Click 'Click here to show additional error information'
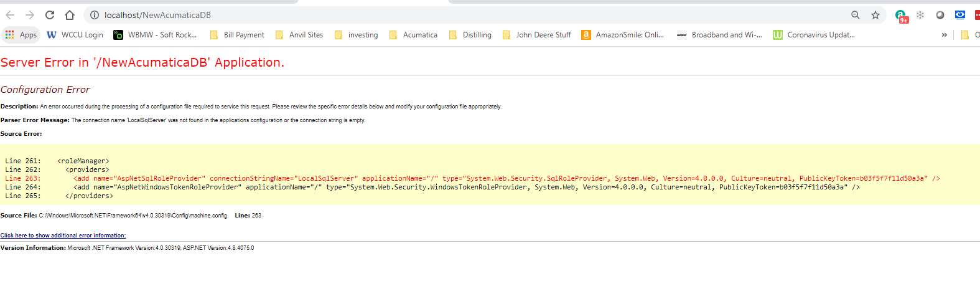 (x=63, y=236)
